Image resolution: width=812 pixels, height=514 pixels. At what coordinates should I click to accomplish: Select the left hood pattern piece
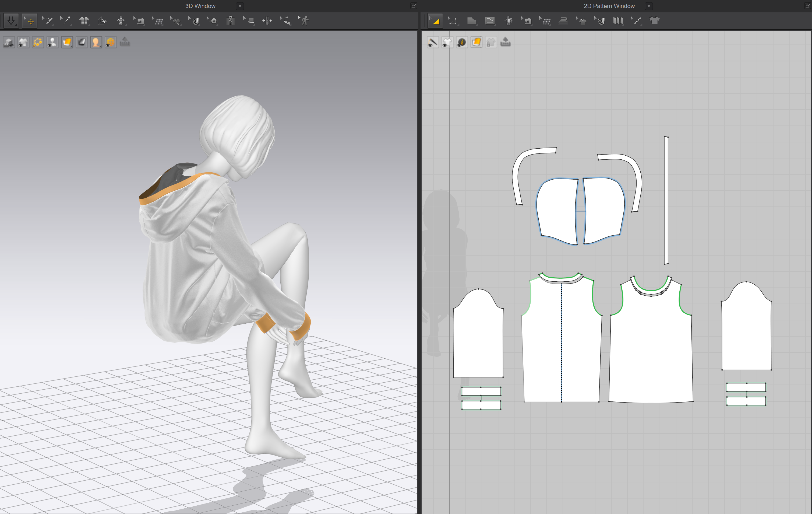[x=557, y=211]
